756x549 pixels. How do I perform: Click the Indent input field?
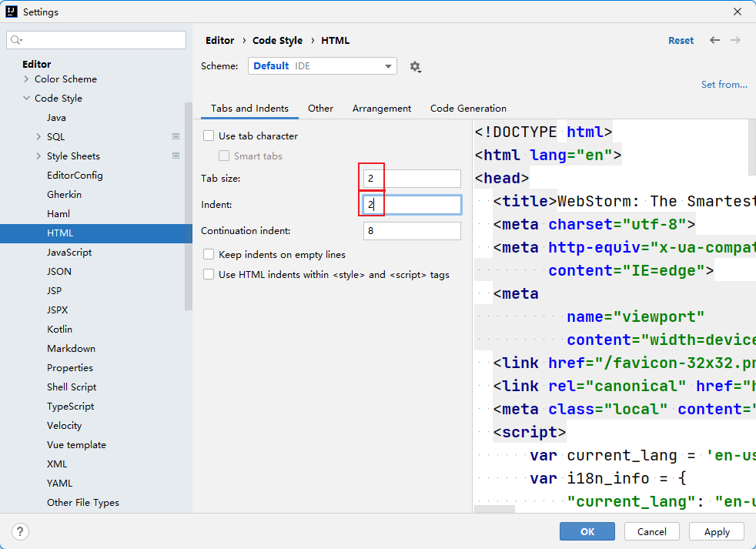pos(412,205)
